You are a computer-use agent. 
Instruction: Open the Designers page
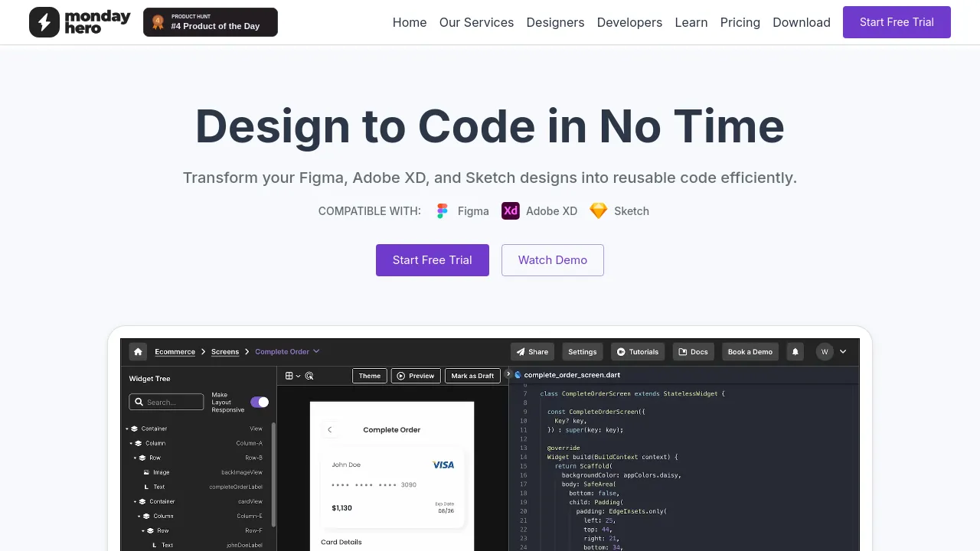coord(555,22)
